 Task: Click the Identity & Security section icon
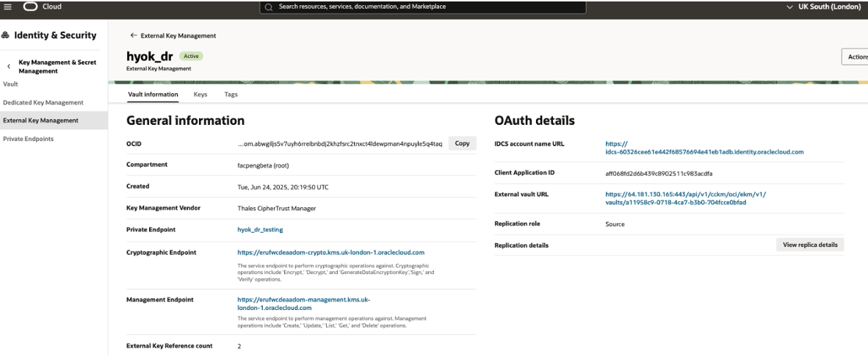coord(6,35)
